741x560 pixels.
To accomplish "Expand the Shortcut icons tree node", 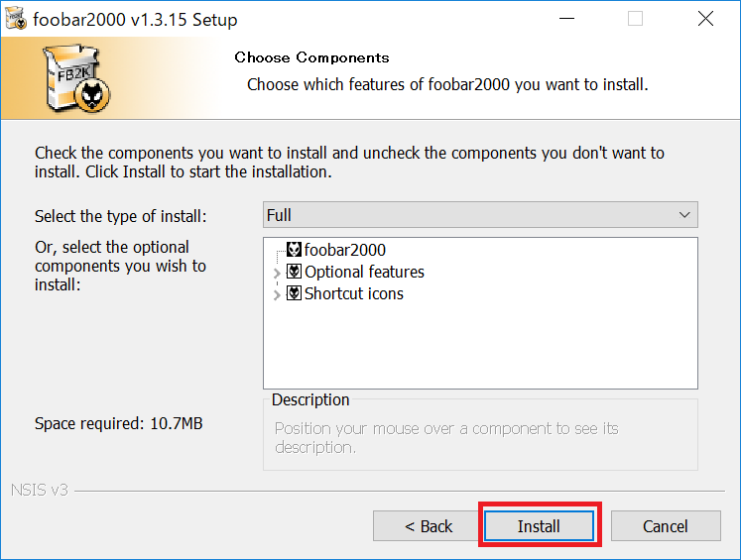I will point(277,294).
